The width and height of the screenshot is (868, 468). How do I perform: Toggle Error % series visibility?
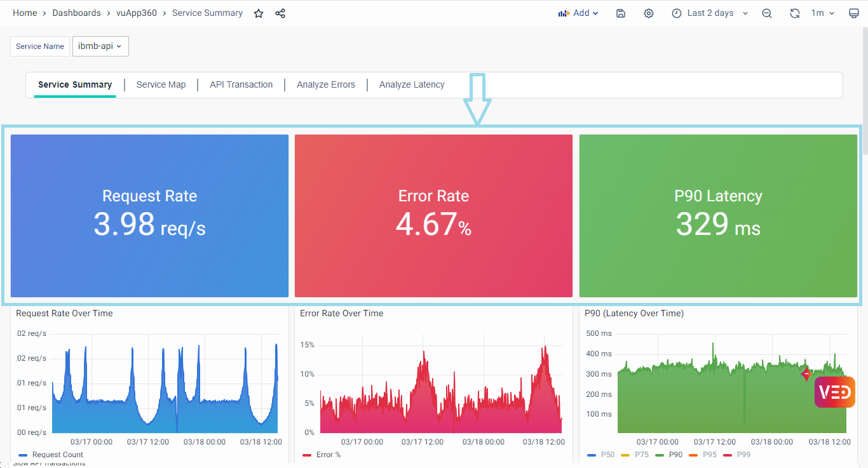pos(322,455)
